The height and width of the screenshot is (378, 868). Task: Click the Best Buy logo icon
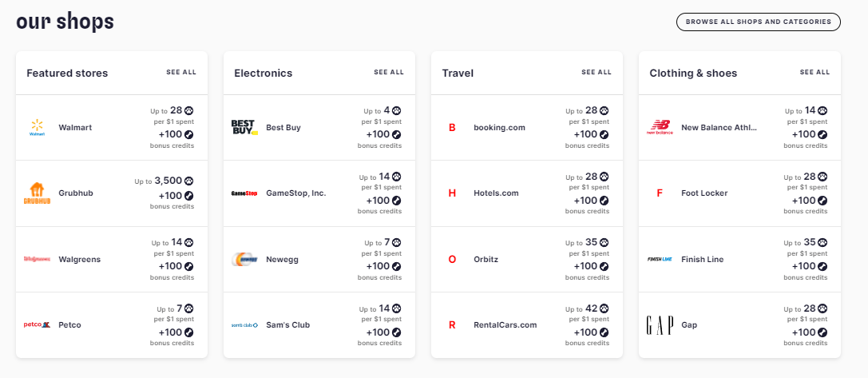[x=244, y=127]
